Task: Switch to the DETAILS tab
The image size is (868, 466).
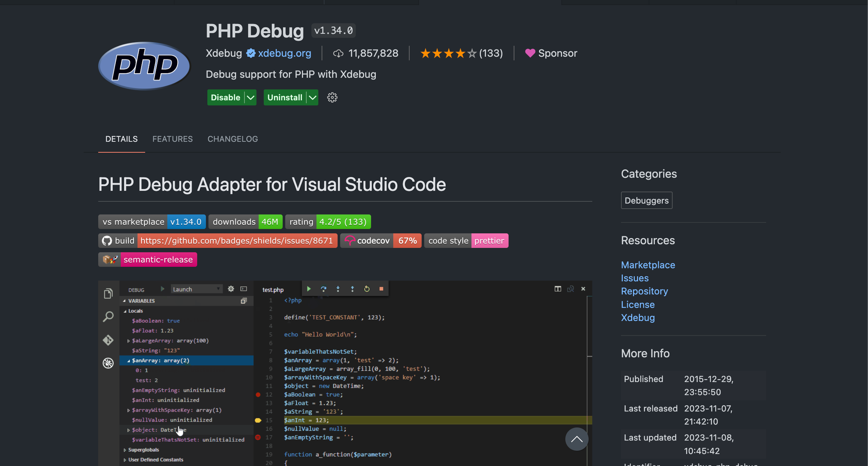Action: [122, 139]
